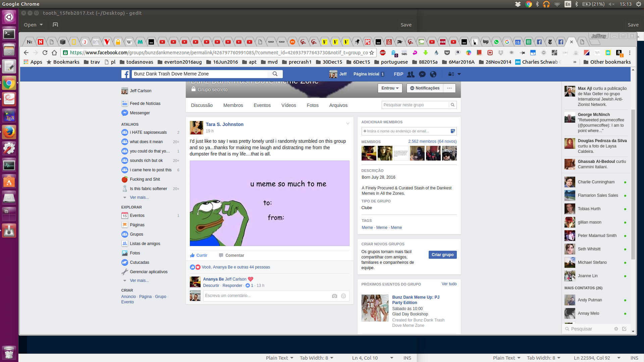Open the post options chevron on Tara's post
The image size is (644, 362).
tap(348, 124)
